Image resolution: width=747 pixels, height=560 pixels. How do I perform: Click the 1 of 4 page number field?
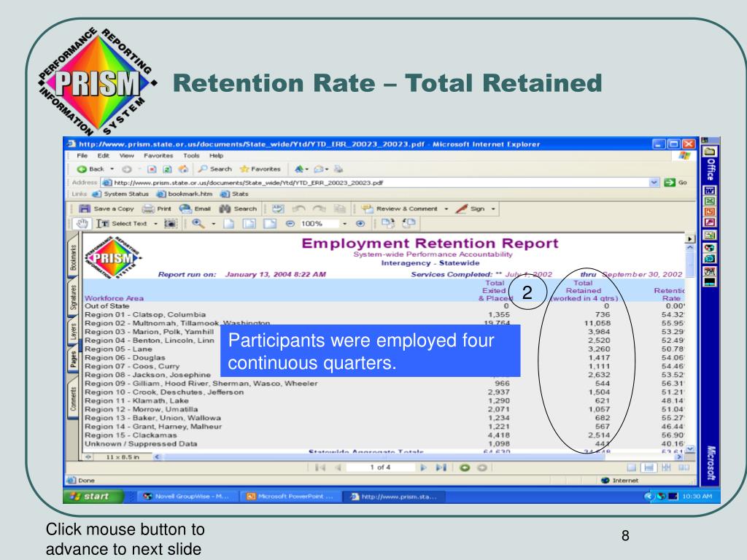[380, 467]
